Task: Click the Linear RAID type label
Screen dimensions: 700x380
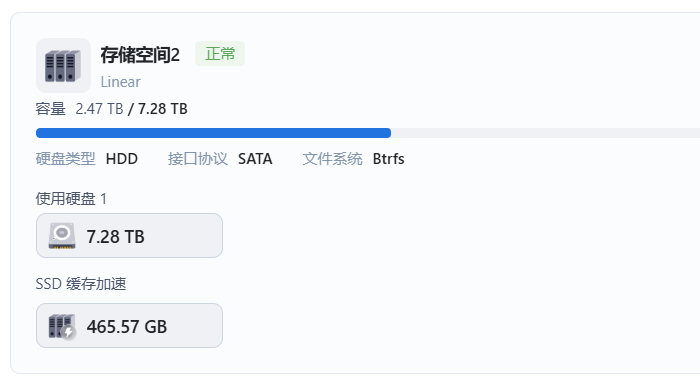Action: [120, 82]
